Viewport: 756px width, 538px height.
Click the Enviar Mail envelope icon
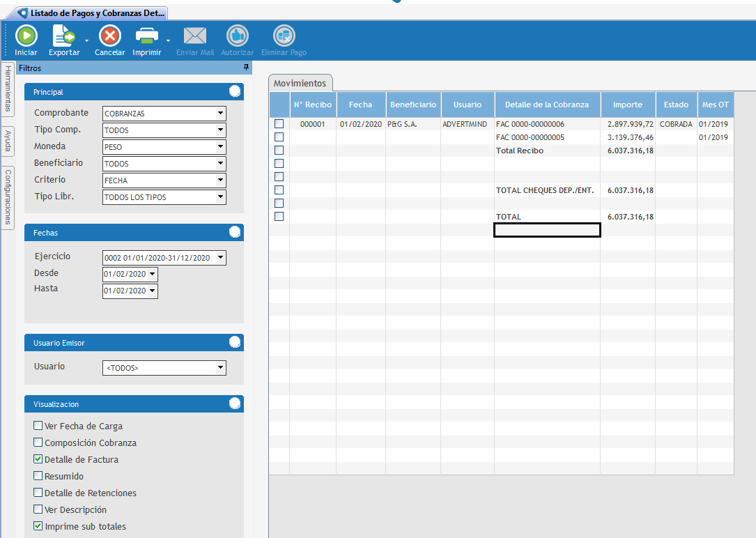[x=195, y=36]
